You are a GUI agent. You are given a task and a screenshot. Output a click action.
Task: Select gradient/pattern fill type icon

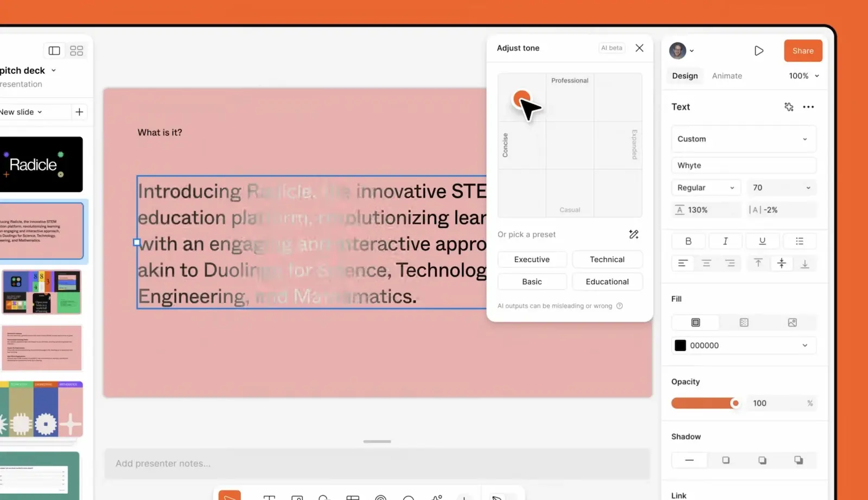click(x=744, y=322)
